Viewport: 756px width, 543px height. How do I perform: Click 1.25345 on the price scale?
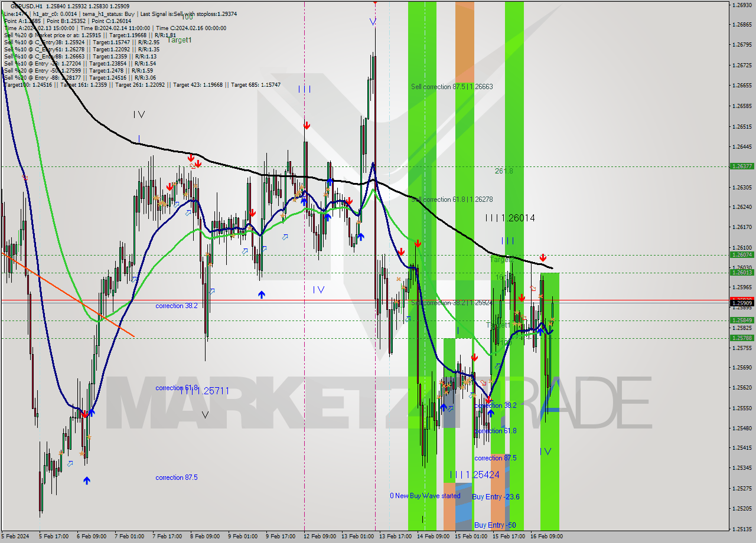[742, 468]
